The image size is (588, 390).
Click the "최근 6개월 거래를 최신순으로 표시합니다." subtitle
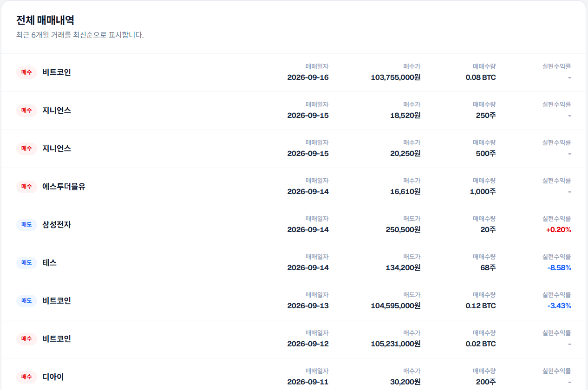(x=80, y=35)
